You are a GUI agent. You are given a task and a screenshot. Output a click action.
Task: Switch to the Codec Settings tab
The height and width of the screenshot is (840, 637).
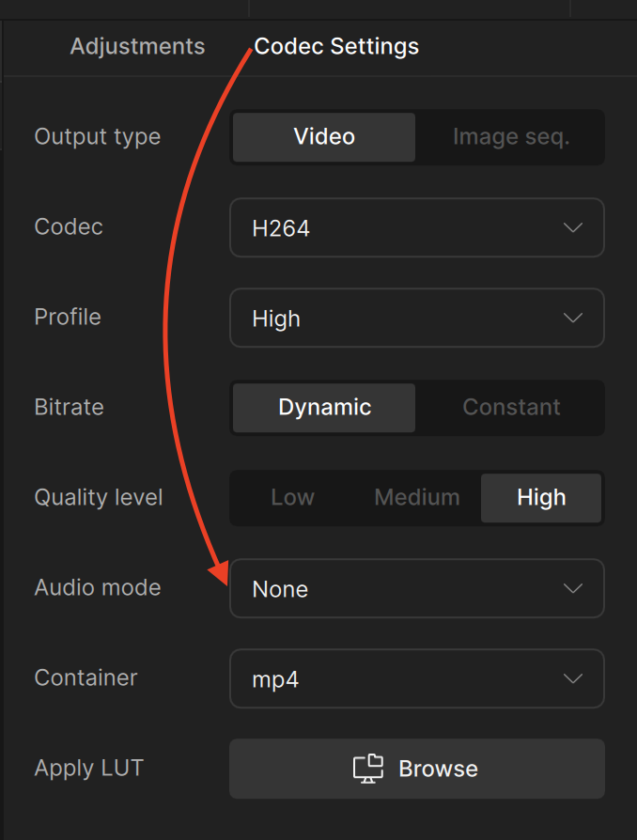[335, 45]
